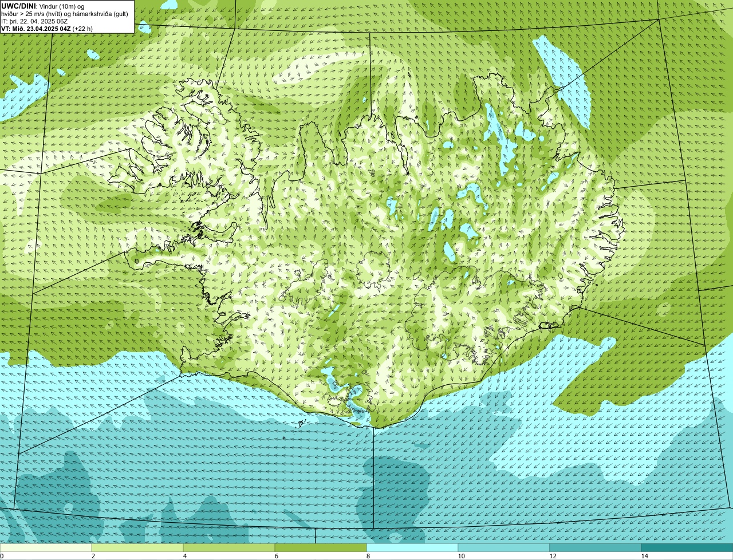Click the "12" tick label on the color scale
The image size is (733, 560).
point(553,556)
